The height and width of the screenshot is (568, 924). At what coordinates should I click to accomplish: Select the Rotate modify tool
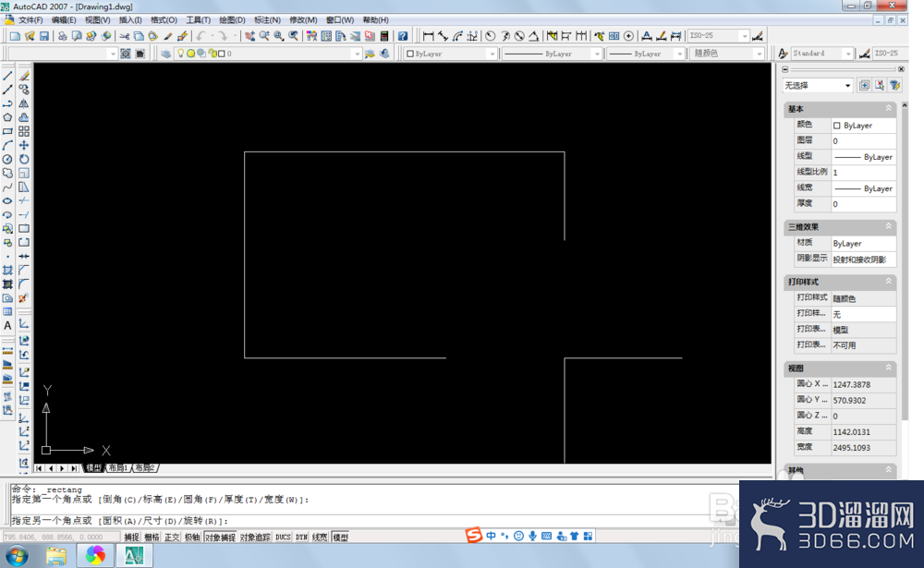24,159
